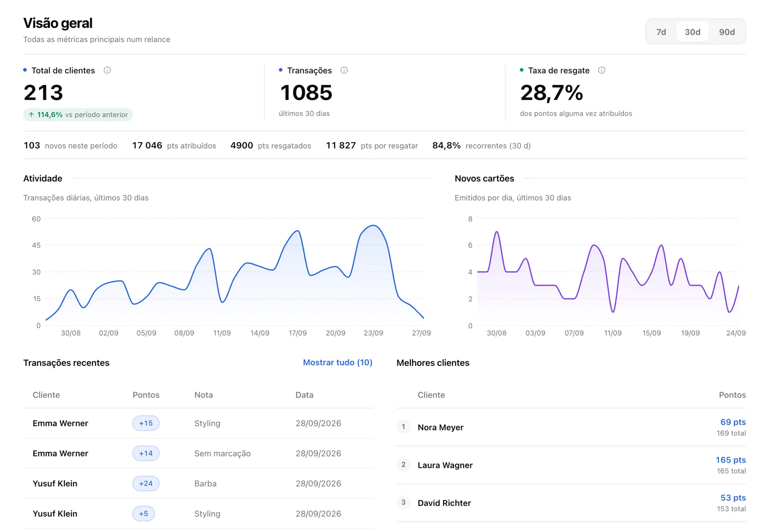Click the Visão geral page title
768x532 pixels.
[58, 23]
